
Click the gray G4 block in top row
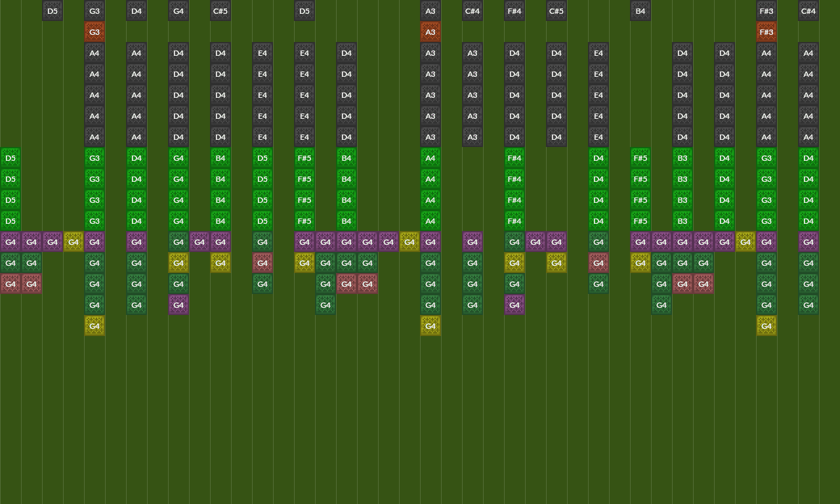178,10
